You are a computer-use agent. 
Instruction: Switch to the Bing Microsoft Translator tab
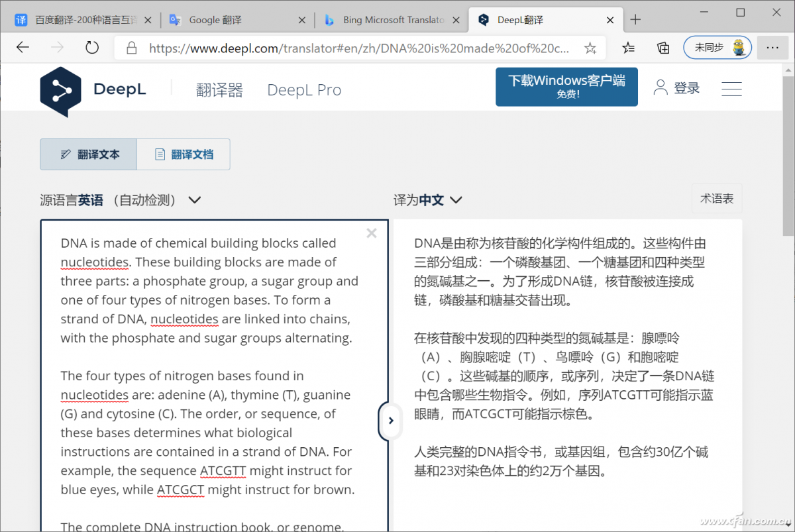[391, 20]
